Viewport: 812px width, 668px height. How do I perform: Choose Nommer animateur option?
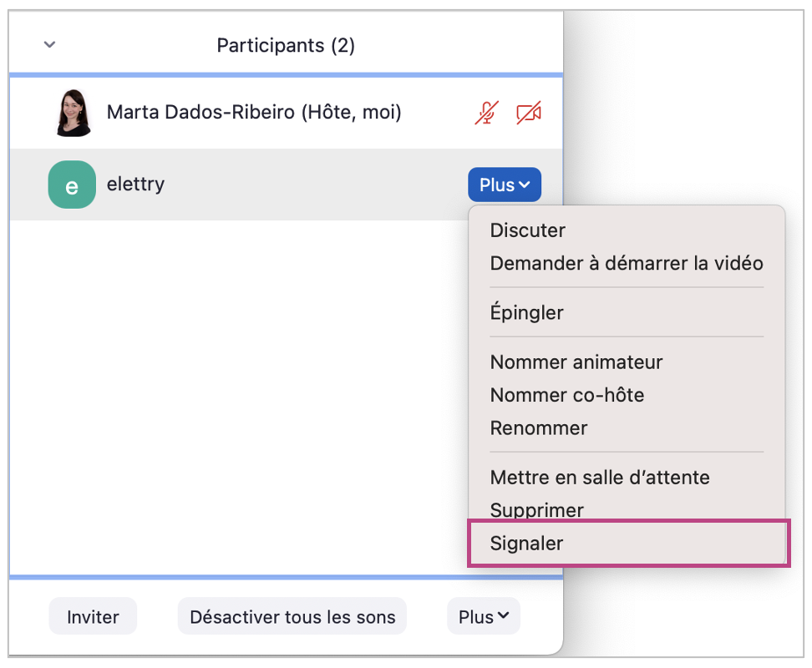coord(576,362)
